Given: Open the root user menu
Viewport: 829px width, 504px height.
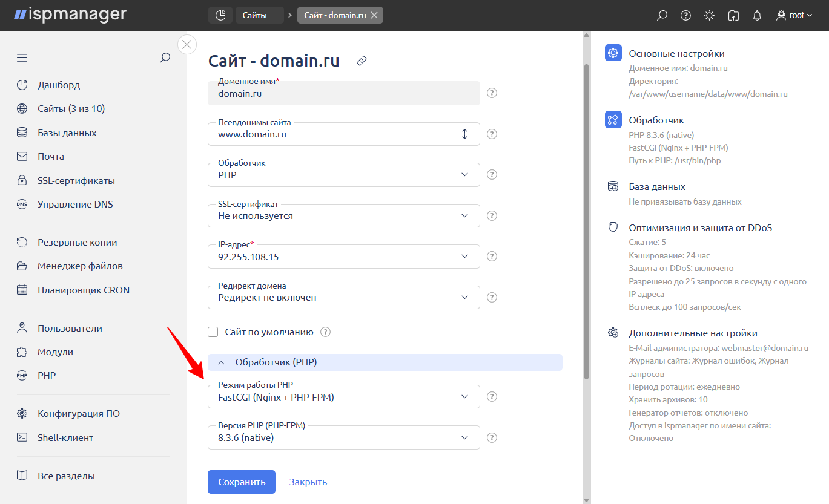Looking at the screenshot, I should pos(794,16).
